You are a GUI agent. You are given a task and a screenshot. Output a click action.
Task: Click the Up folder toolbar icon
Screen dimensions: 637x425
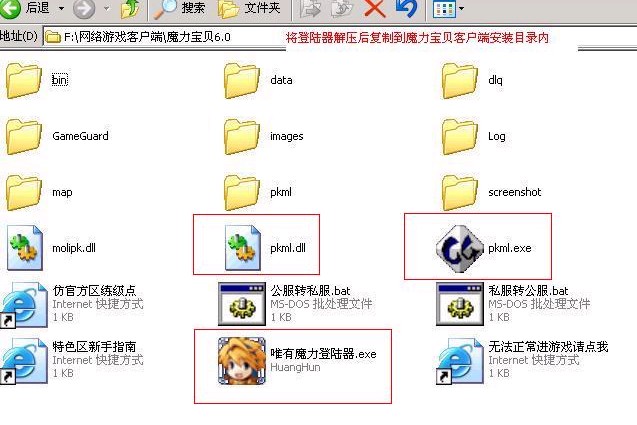coord(130,9)
